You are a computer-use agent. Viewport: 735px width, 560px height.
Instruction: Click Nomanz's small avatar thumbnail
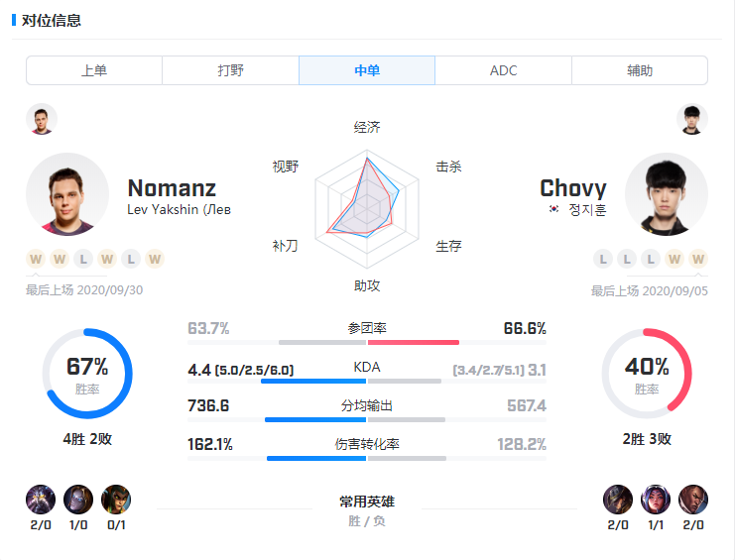click(x=42, y=119)
